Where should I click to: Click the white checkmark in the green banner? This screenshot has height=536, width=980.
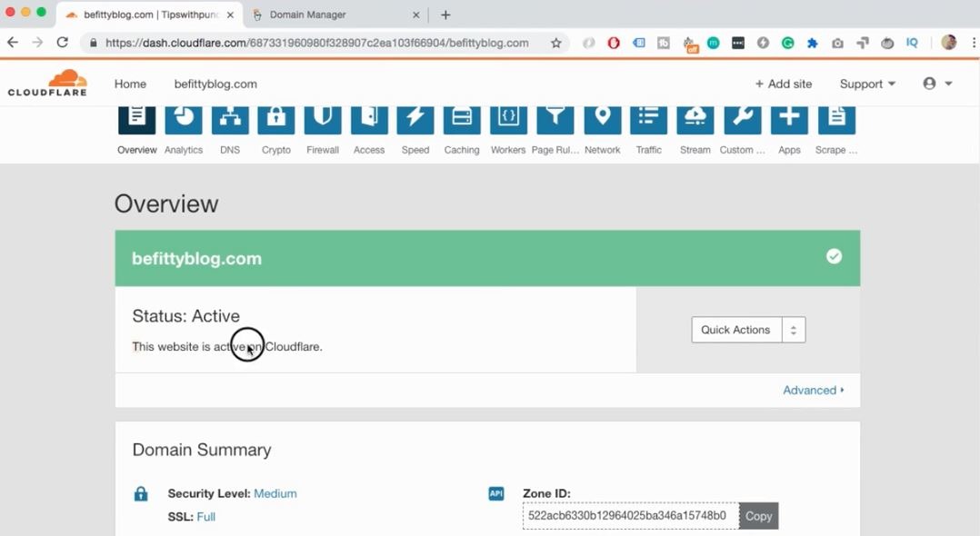[834, 256]
